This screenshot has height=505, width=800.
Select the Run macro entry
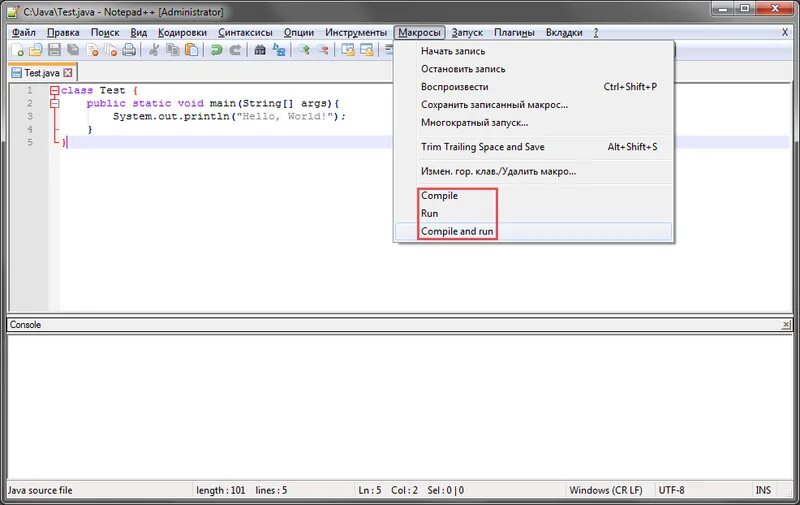click(x=534, y=214)
